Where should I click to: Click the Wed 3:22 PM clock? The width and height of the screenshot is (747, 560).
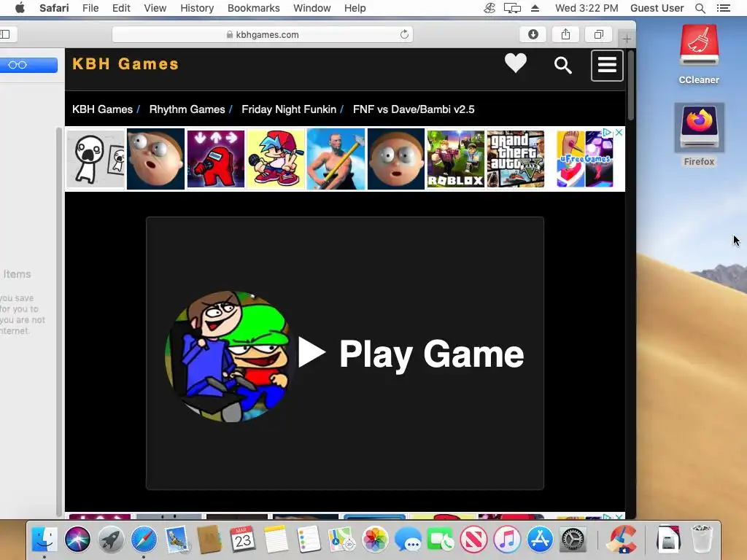587,8
